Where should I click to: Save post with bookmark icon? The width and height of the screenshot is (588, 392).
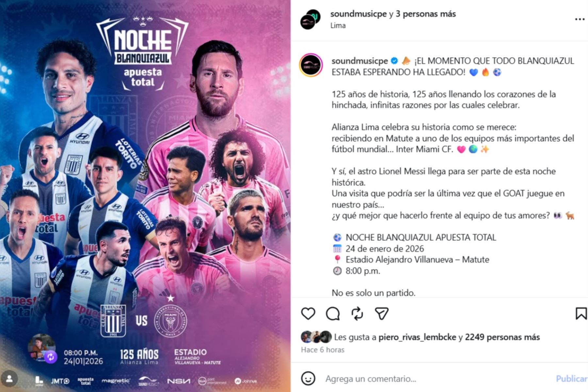click(x=581, y=314)
